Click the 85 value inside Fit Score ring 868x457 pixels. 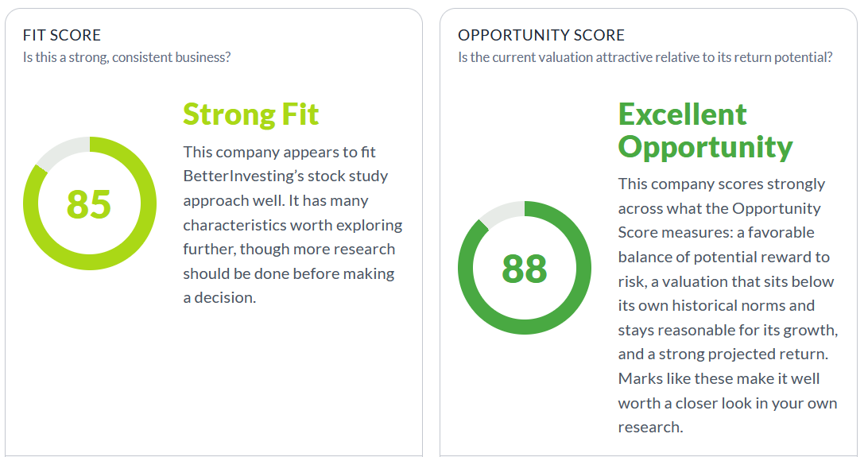[x=89, y=204]
